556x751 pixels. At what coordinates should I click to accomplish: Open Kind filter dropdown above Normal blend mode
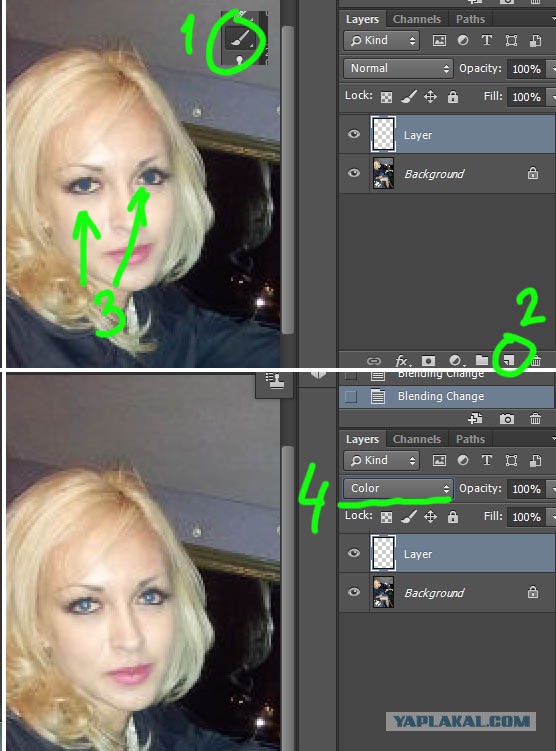(382, 41)
